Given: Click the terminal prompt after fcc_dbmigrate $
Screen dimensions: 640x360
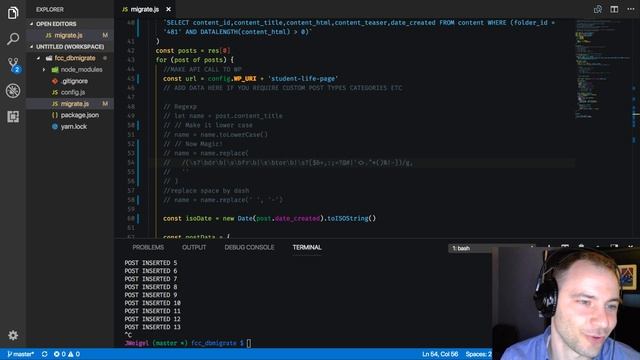Looking at the screenshot, I should pos(249,343).
